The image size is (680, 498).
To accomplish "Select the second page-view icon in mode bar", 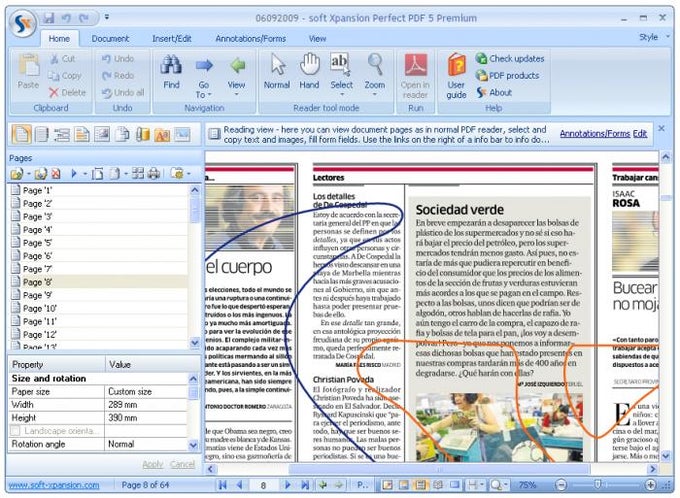I will coord(42,134).
